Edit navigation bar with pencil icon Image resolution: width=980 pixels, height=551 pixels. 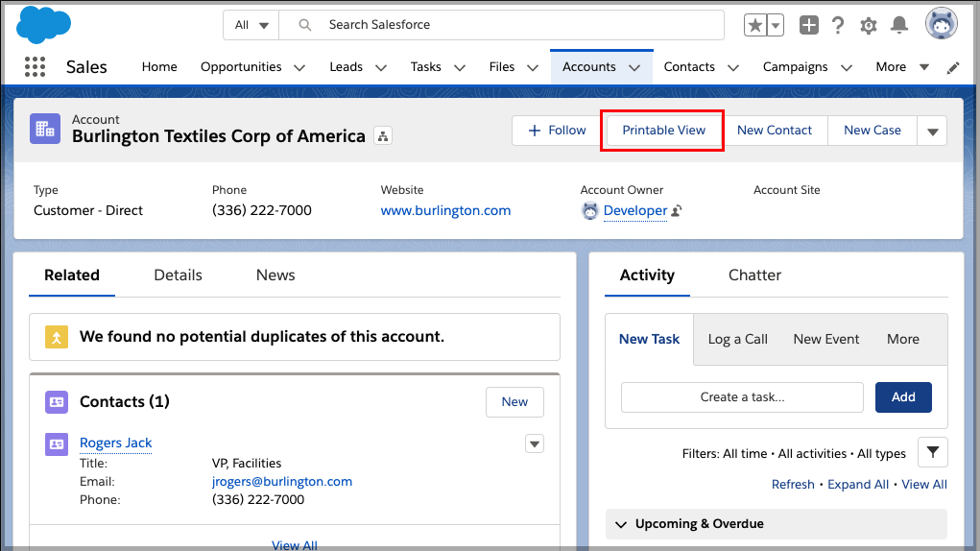point(953,67)
